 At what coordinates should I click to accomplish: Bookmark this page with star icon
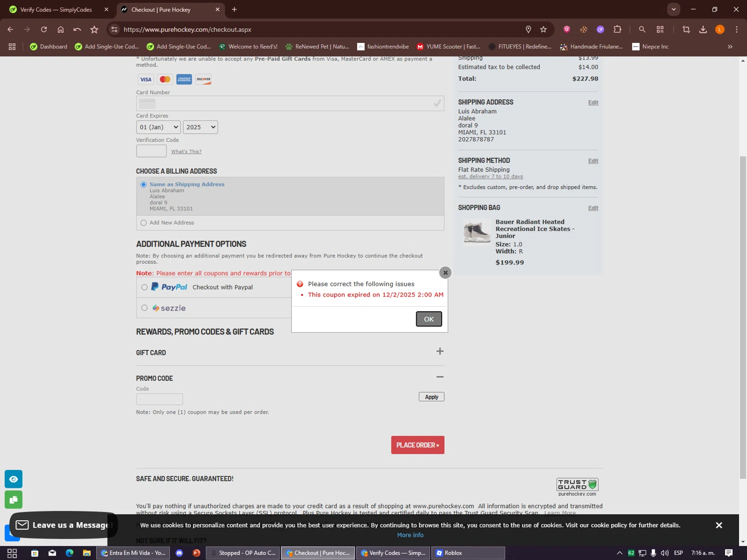[x=543, y=29]
